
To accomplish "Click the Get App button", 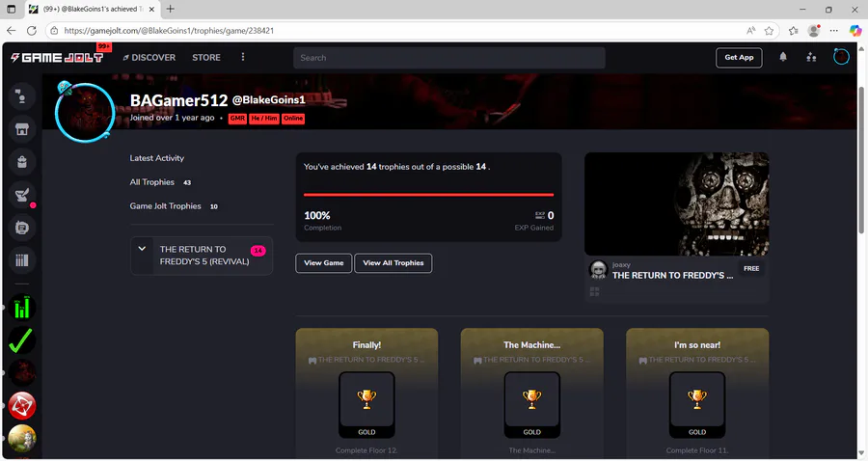I will [x=739, y=58].
